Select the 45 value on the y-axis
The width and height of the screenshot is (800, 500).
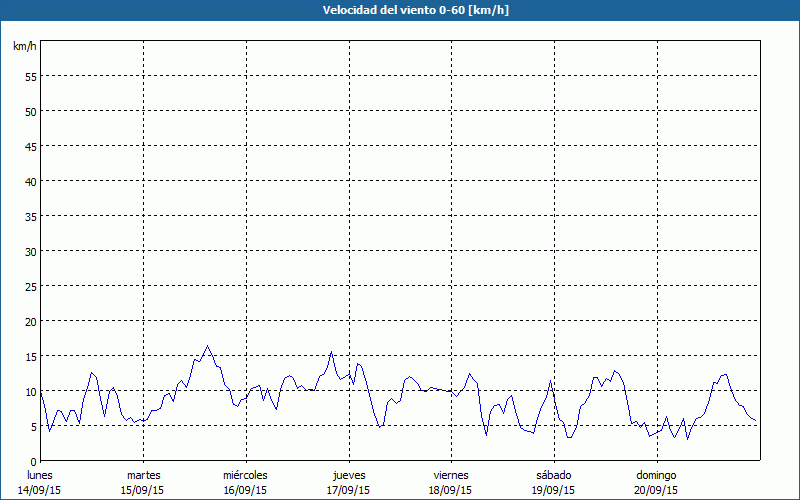click(x=30, y=146)
